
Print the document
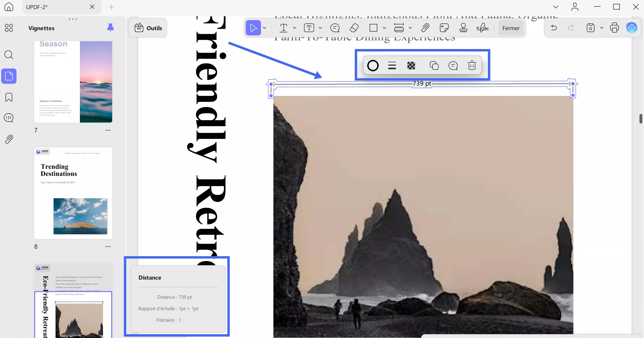tap(614, 28)
